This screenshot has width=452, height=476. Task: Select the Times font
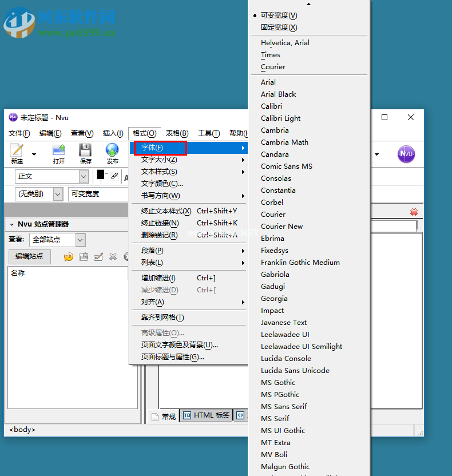[x=309, y=55]
